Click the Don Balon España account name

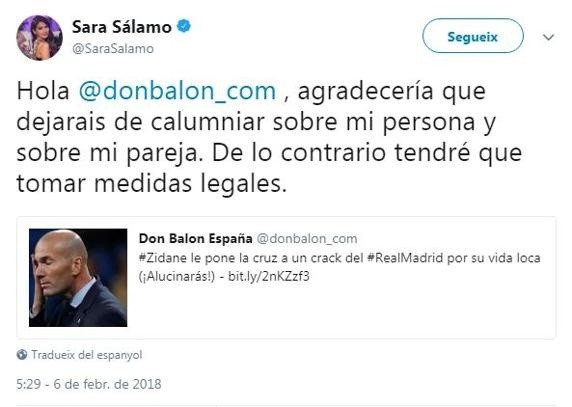[x=196, y=239]
